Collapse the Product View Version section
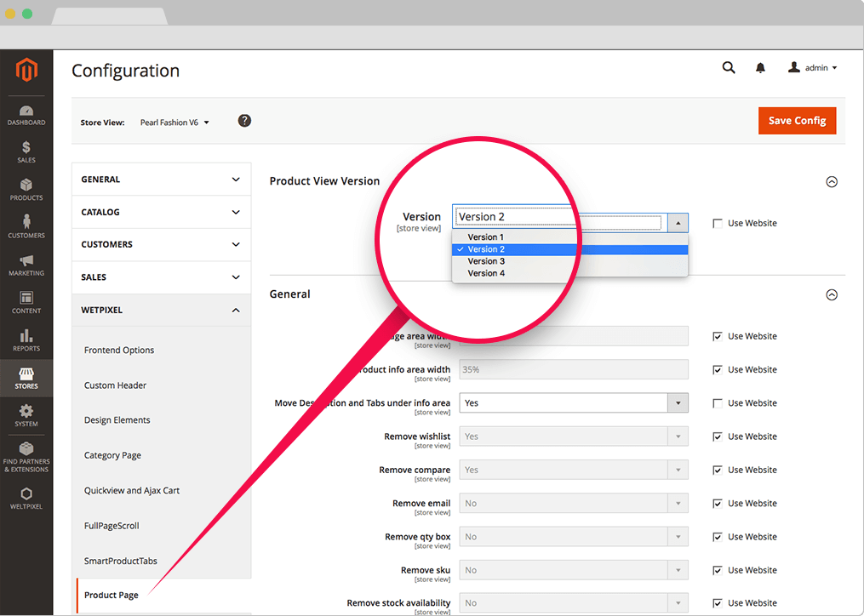This screenshot has height=616, width=864. [832, 181]
